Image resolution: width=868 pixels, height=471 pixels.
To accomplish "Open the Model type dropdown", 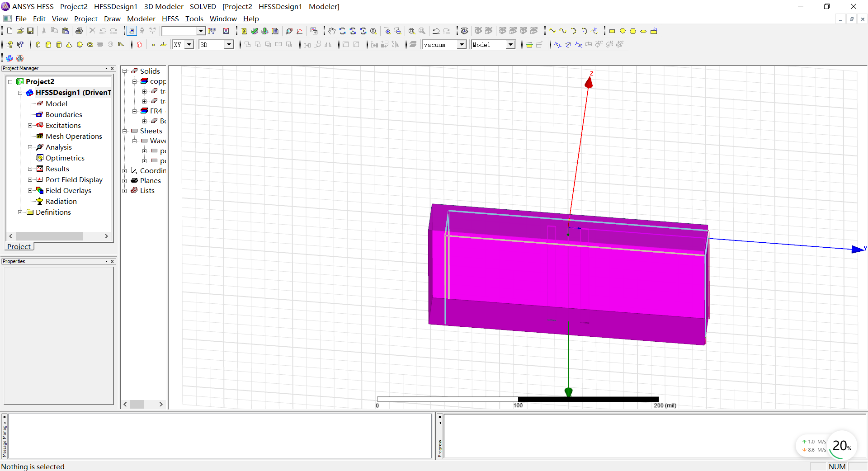I will click(510, 44).
